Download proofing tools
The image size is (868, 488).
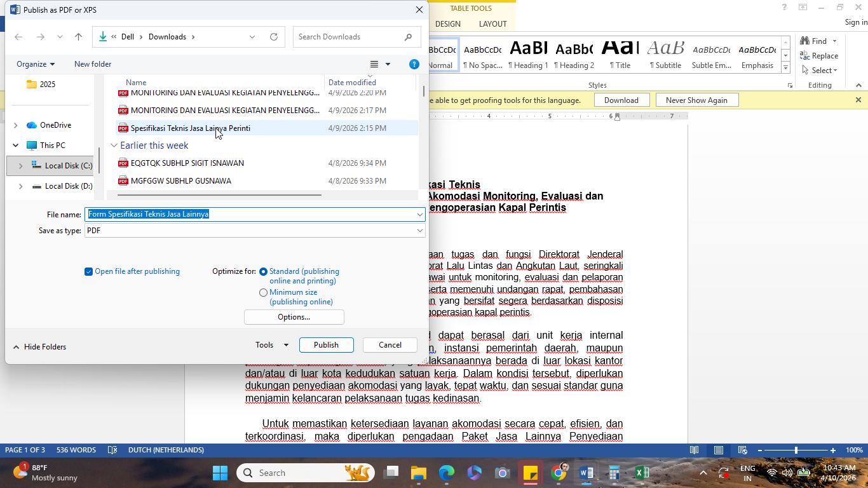tap(621, 100)
